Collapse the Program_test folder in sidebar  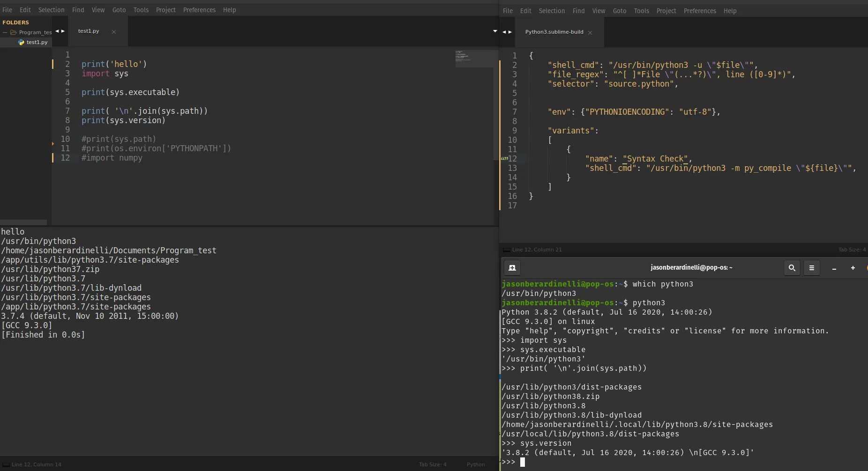click(5, 32)
